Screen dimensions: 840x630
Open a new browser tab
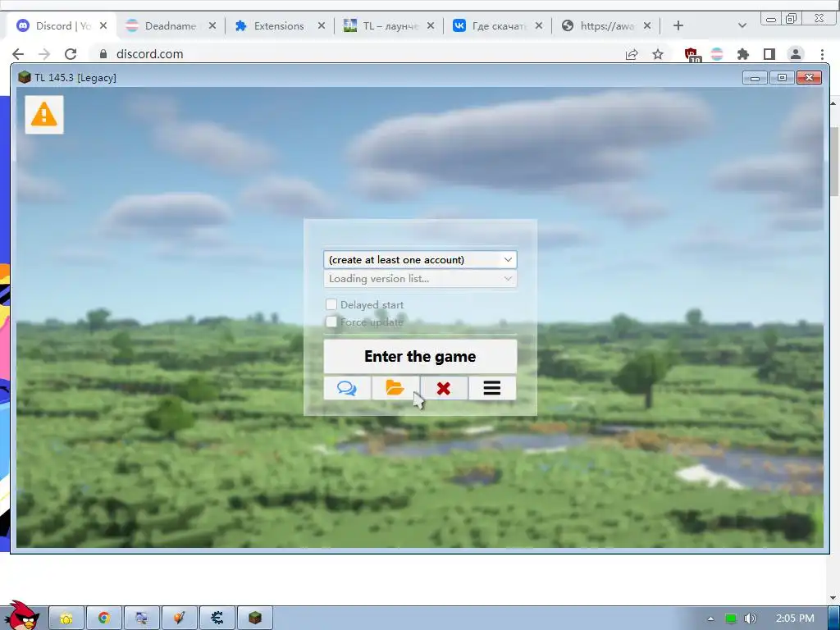[x=678, y=25]
